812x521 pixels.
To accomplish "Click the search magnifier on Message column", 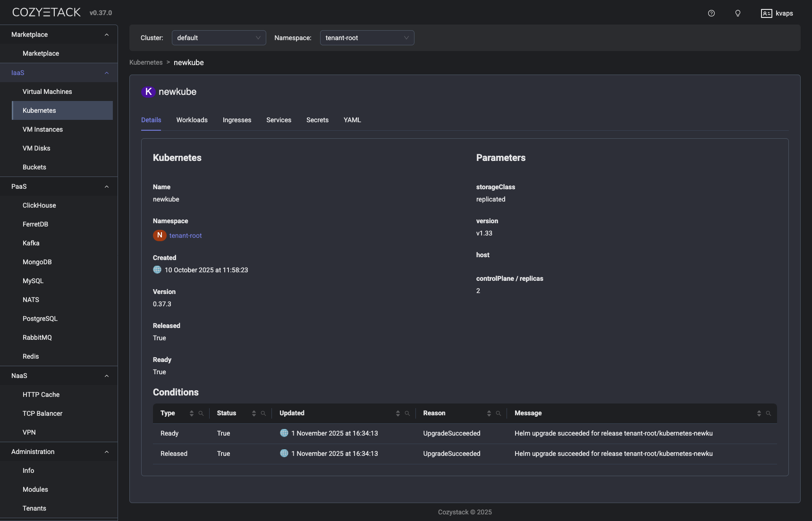I will [769, 413].
